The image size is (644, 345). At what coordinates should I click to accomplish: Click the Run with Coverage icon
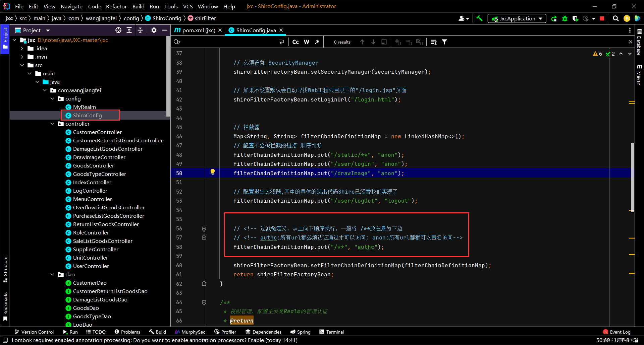pyautogui.click(x=576, y=18)
